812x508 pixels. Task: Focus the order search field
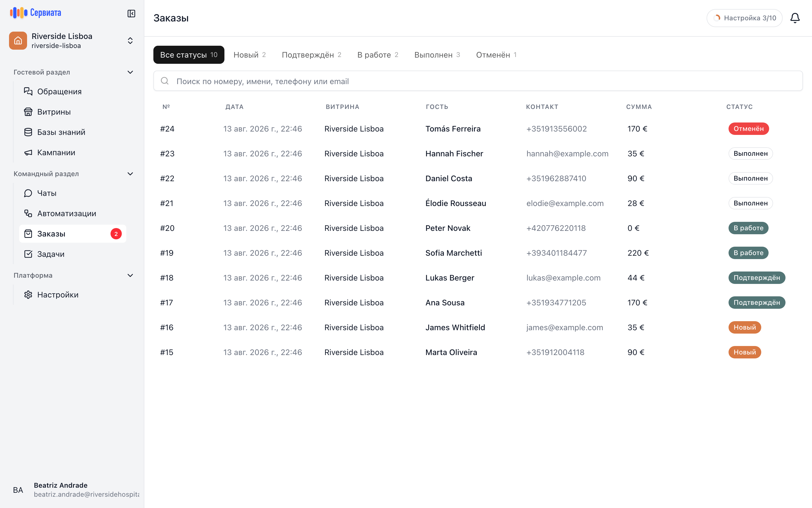click(x=478, y=81)
